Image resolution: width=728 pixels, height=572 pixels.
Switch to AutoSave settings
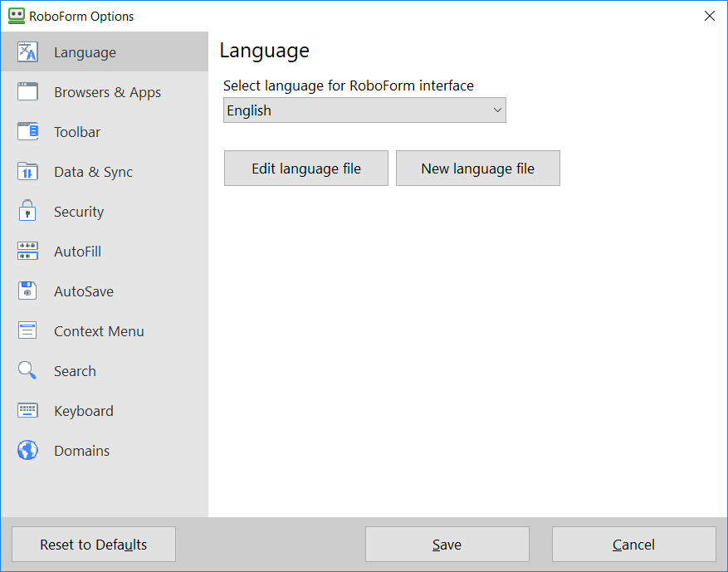point(105,291)
